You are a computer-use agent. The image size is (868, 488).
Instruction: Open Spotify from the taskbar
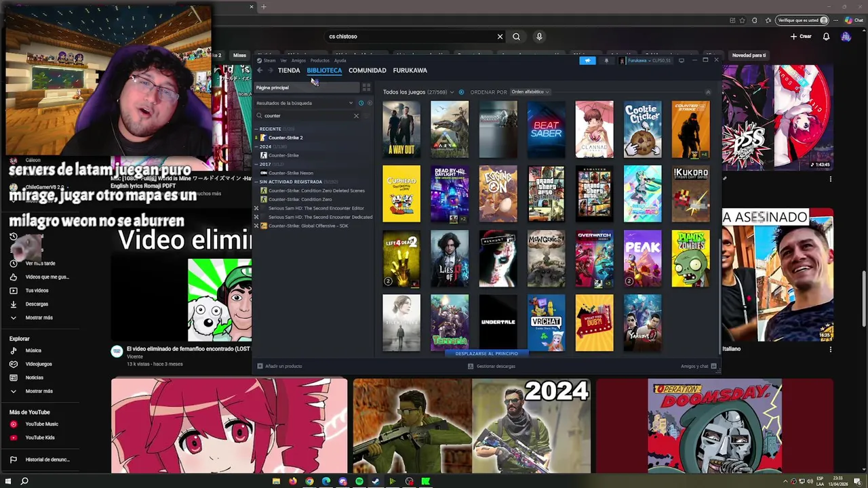[359, 481]
